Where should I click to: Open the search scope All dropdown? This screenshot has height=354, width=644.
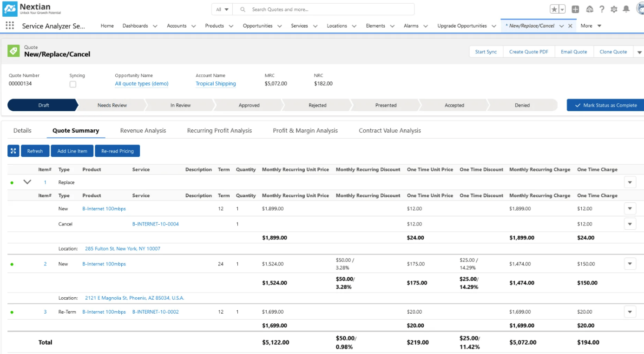222,9
